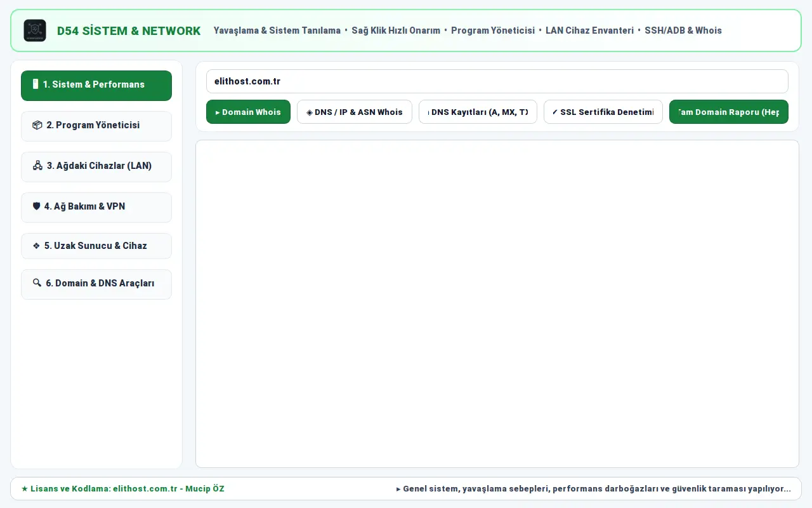This screenshot has height=508, width=812.
Task: Open the 2. Program Yöneticisi section
Action: point(96,126)
